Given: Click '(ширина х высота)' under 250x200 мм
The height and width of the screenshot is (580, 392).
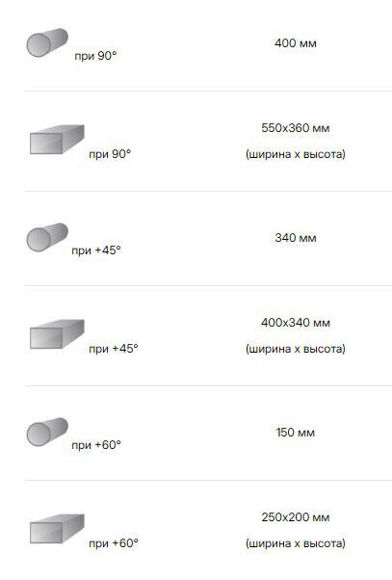Looking at the screenshot, I should 296,543.
